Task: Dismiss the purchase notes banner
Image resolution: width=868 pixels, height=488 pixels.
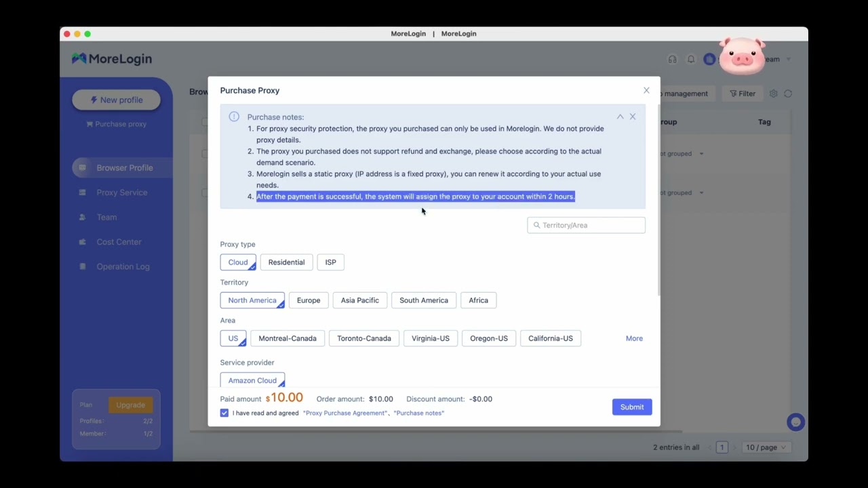Action: pyautogui.click(x=633, y=117)
